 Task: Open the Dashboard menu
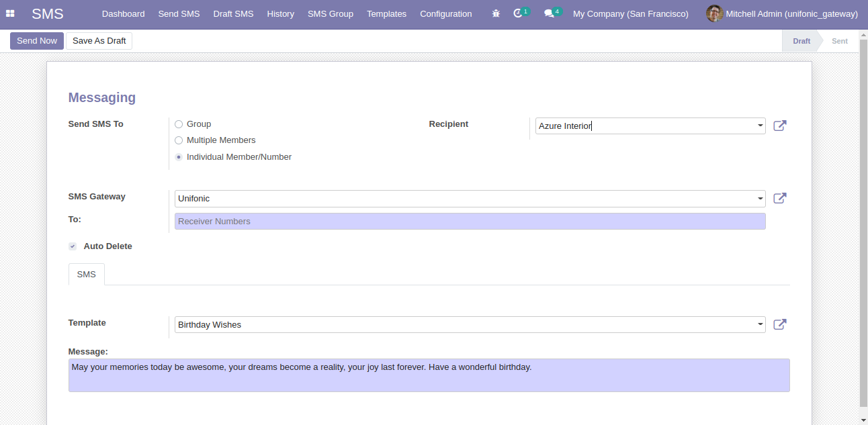(x=124, y=13)
